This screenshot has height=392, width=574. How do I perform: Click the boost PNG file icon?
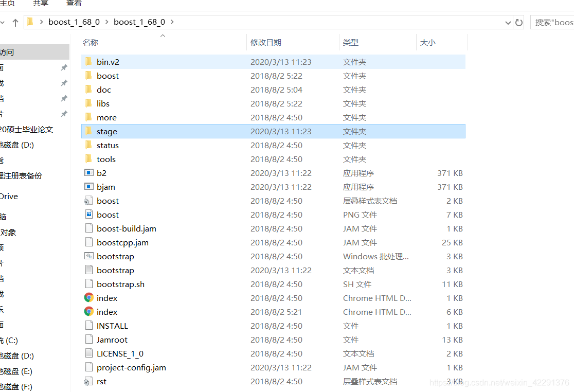[89, 215]
